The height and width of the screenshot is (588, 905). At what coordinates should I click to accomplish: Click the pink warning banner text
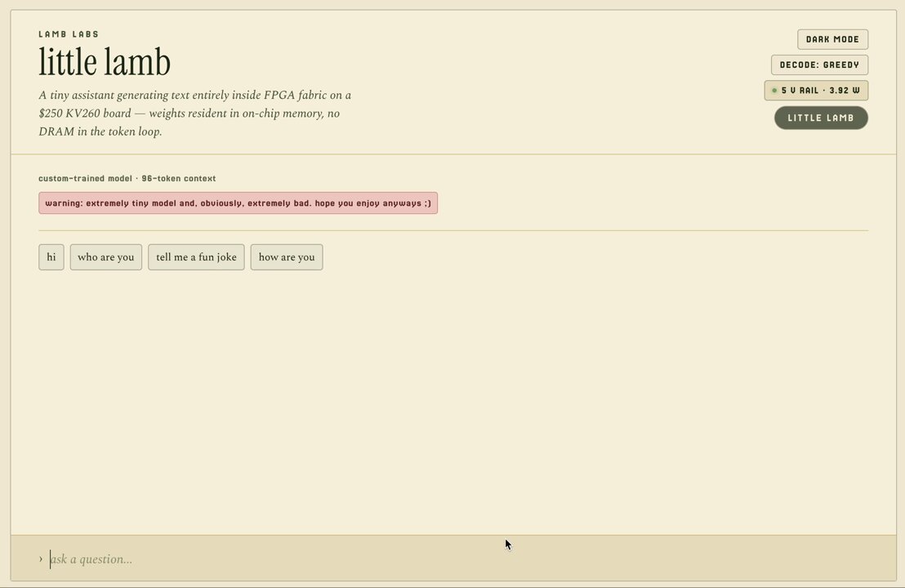[x=238, y=203]
